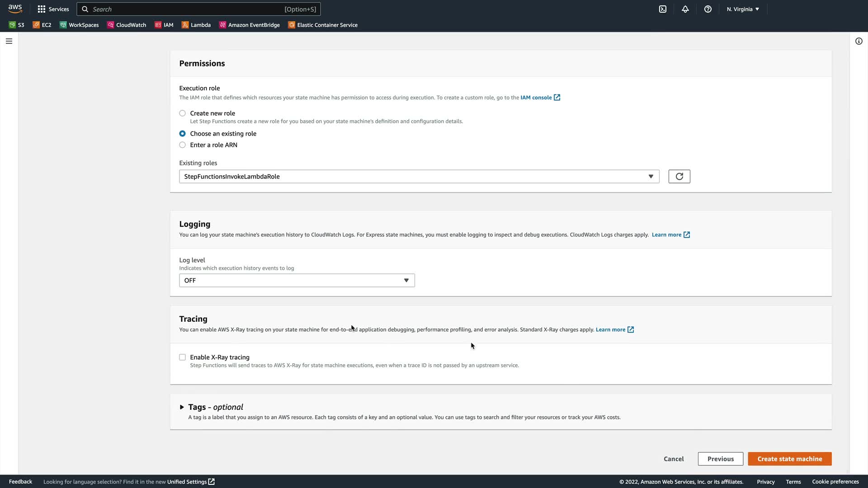This screenshot has height=488, width=868.
Task: Enable X-Ray tracing checkbox
Action: coord(183,357)
